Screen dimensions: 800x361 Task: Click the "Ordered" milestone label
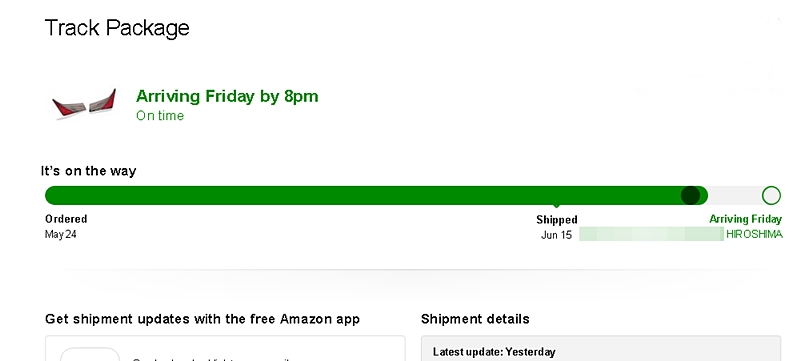pyautogui.click(x=66, y=219)
